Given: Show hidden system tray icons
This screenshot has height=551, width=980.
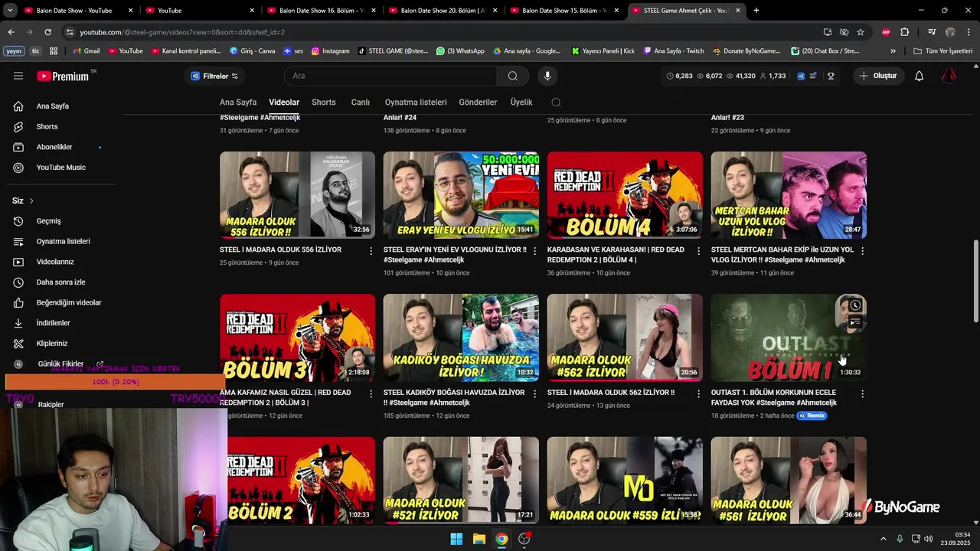Looking at the screenshot, I should click(x=883, y=539).
